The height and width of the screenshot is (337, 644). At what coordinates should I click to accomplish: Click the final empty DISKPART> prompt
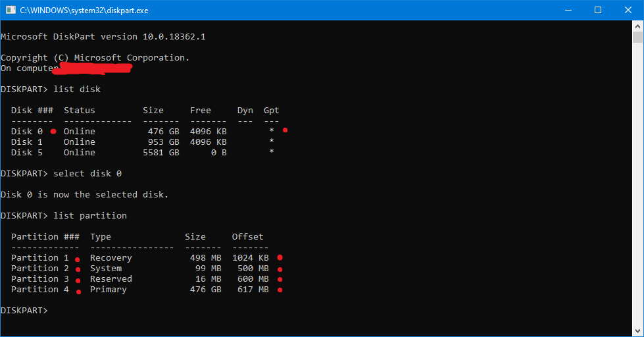point(24,310)
